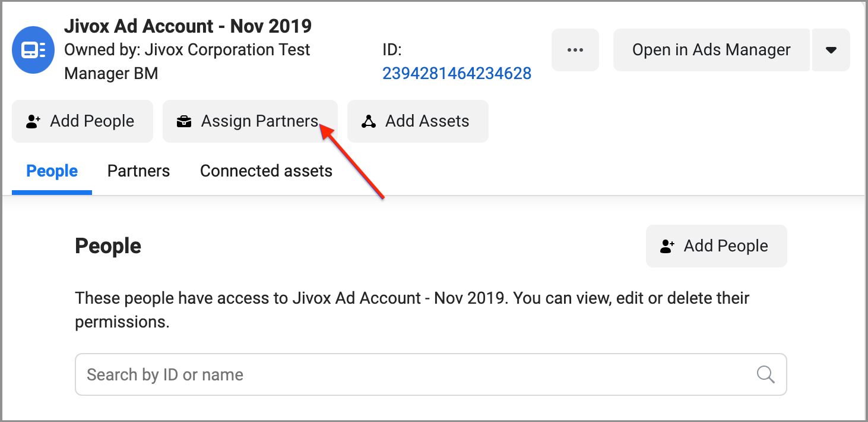Click the blue ad account icon
The height and width of the screenshot is (422, 868).
pos(33,50)
